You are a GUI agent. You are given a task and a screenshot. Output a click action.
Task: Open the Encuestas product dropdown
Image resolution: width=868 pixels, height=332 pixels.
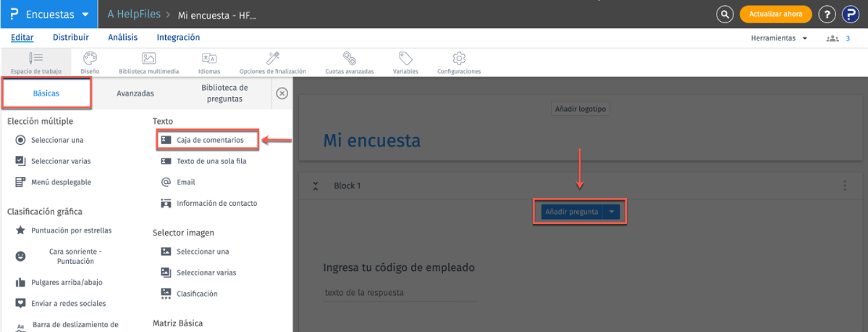click(49, 14)
